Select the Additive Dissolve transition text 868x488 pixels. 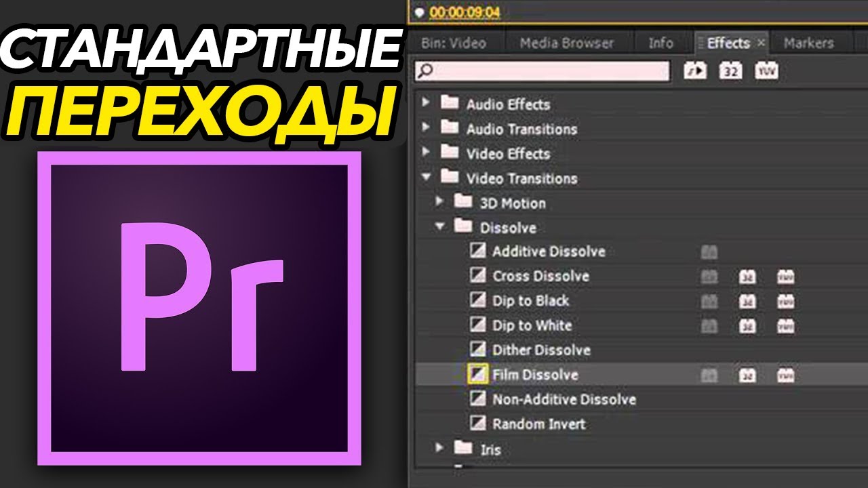(549, 251)
